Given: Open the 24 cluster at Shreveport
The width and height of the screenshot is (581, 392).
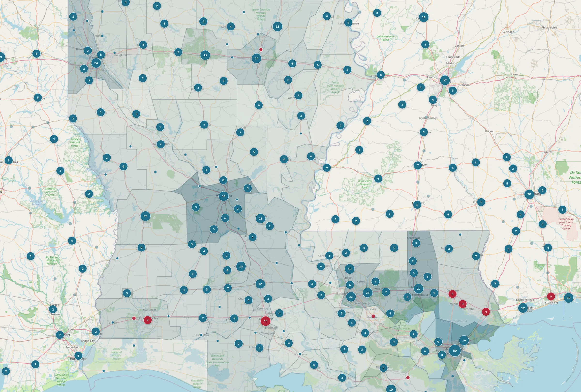Looking at the screenshot, I should click(x=96, y=63).
